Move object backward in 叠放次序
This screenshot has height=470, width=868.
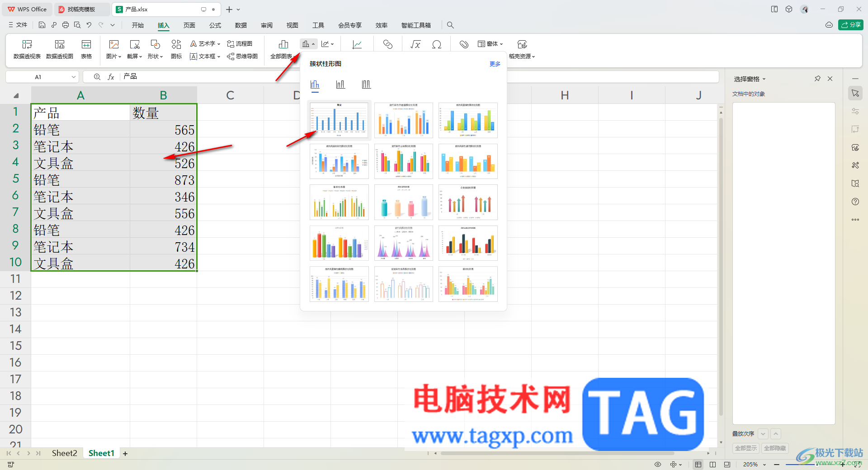763,434
